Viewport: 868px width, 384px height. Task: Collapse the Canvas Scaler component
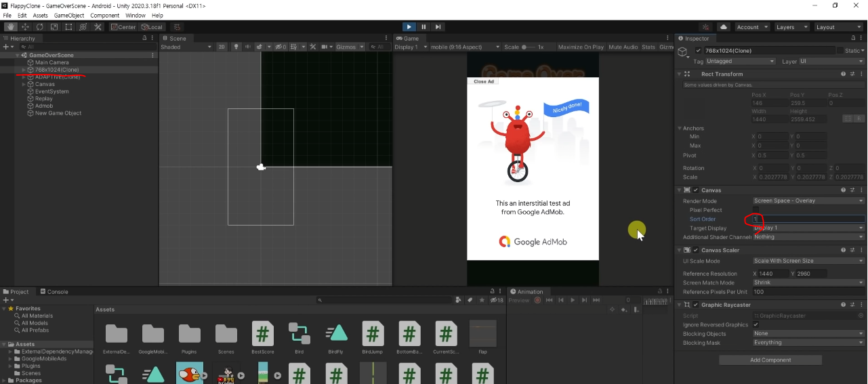click(680, 250)
